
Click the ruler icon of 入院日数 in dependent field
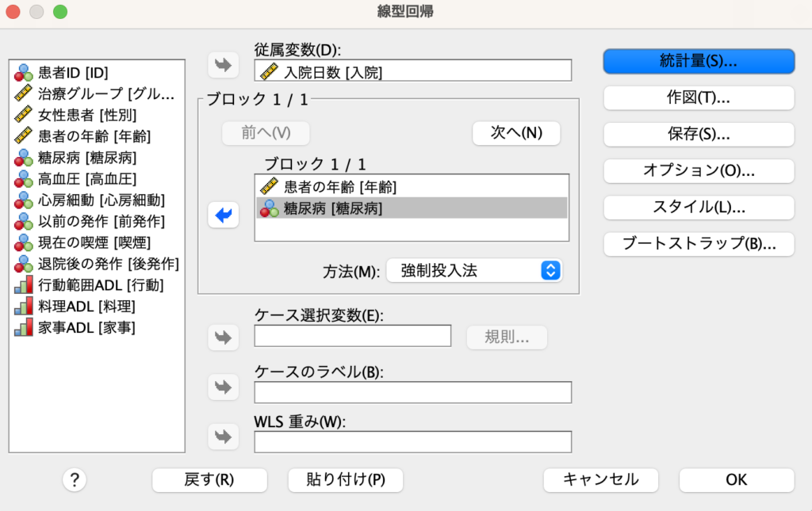click(270, 71)
